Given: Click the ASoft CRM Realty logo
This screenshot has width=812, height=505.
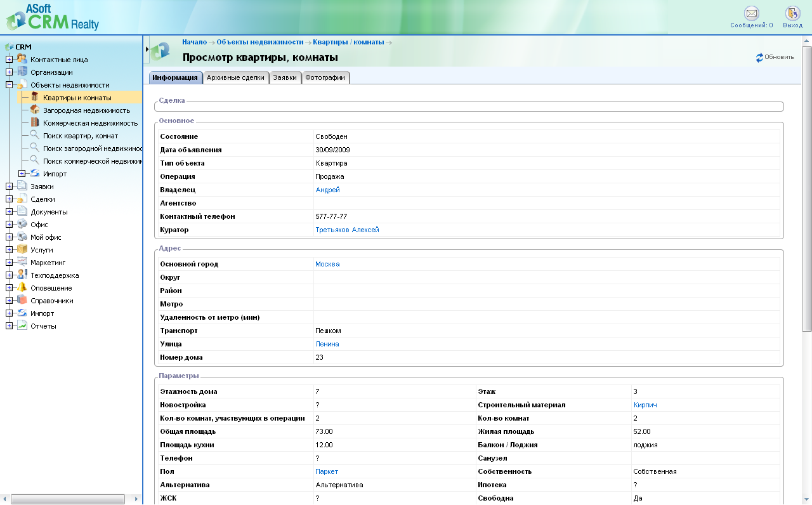Looking at the screenshot, I should click(x=52, y=17).
